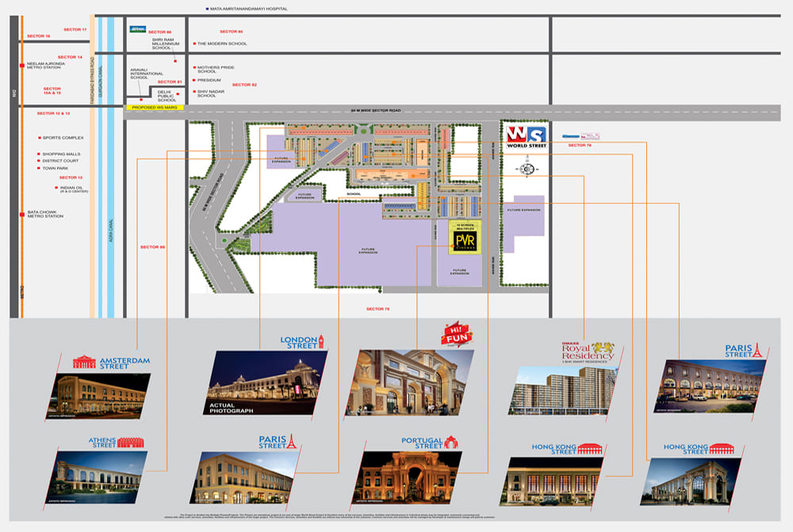Click the red marker beside Sports Complex
This screenshot has height=532, width=793.
[x=40, y=137]
